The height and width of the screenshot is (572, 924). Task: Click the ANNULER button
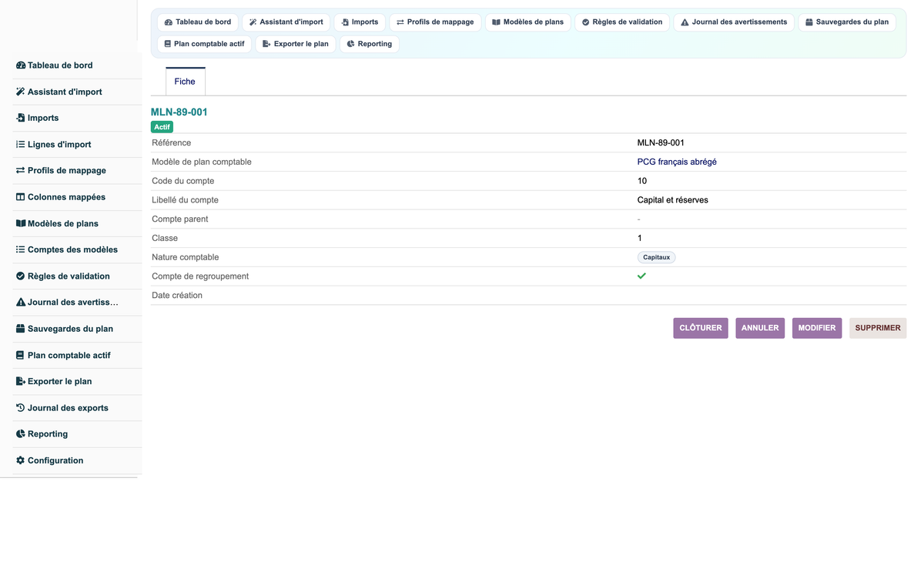click(760, 328)
